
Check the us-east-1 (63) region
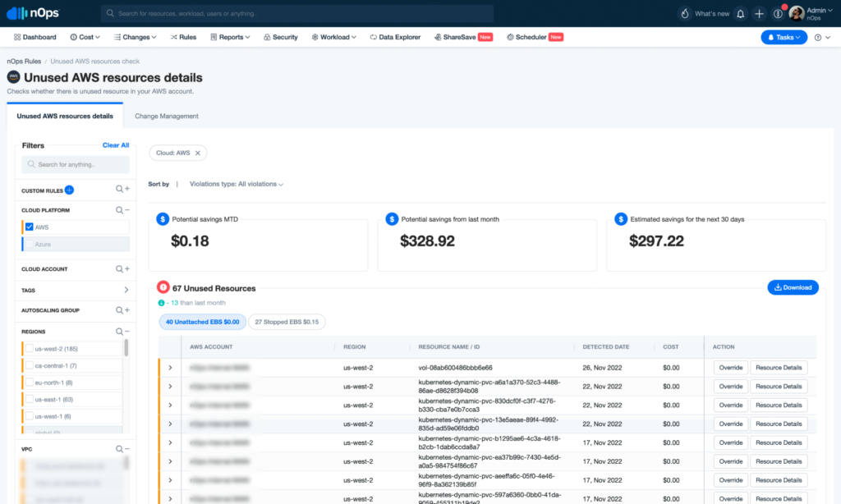click(x=30, y=400)
